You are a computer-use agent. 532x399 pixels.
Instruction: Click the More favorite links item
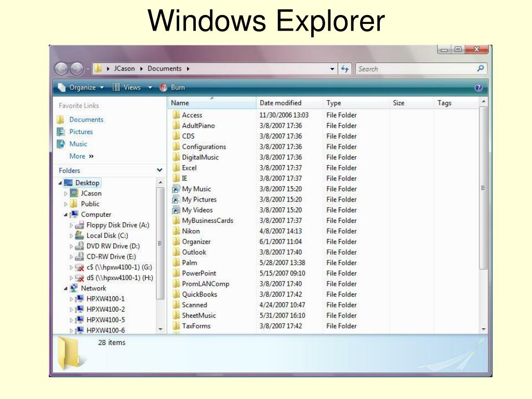coord(82,156)
